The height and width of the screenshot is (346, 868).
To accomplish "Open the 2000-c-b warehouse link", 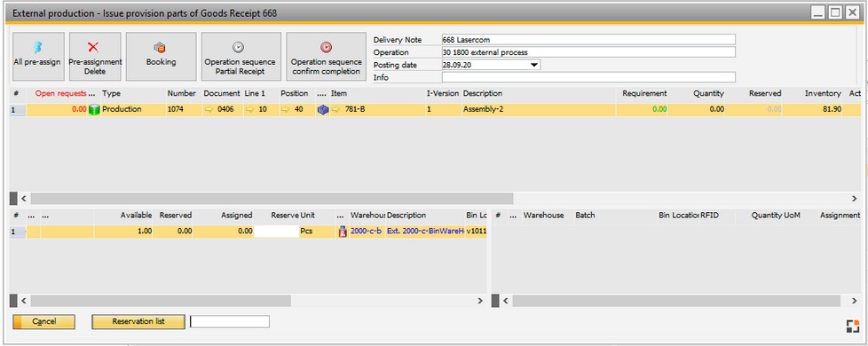I will (366, 232).
